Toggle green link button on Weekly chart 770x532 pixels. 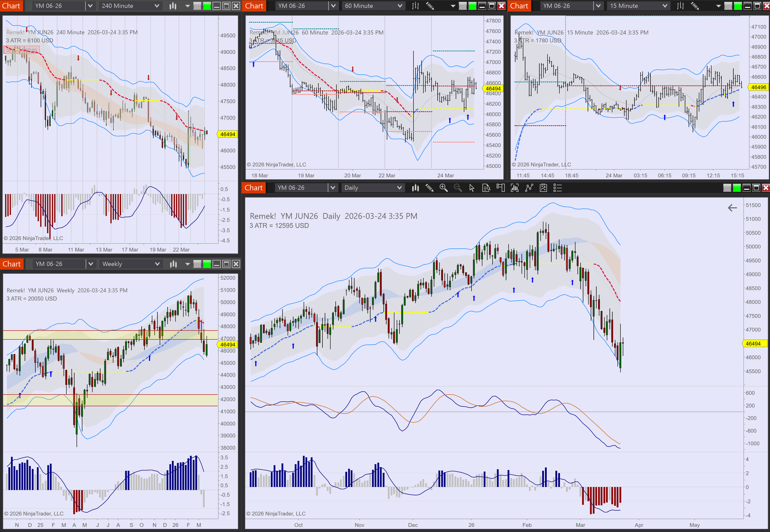click(x=207, y=264)
